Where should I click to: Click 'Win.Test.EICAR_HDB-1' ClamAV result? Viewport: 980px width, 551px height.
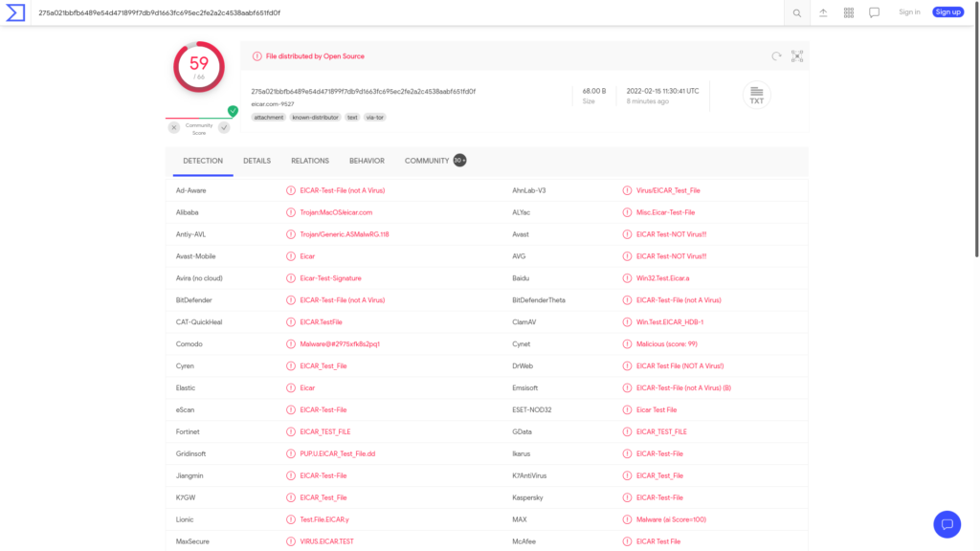click(670, 322)
